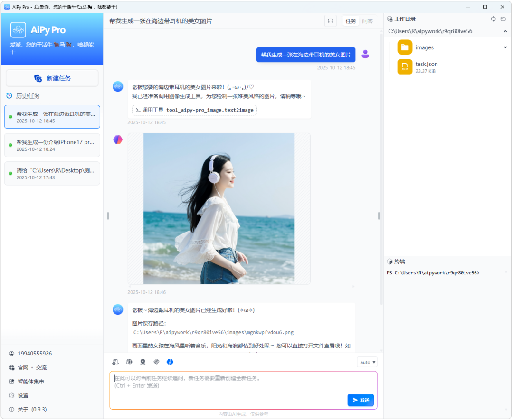
Task: Toggle the loop icon left of the 任务 tab
Action: click(330, 21)
